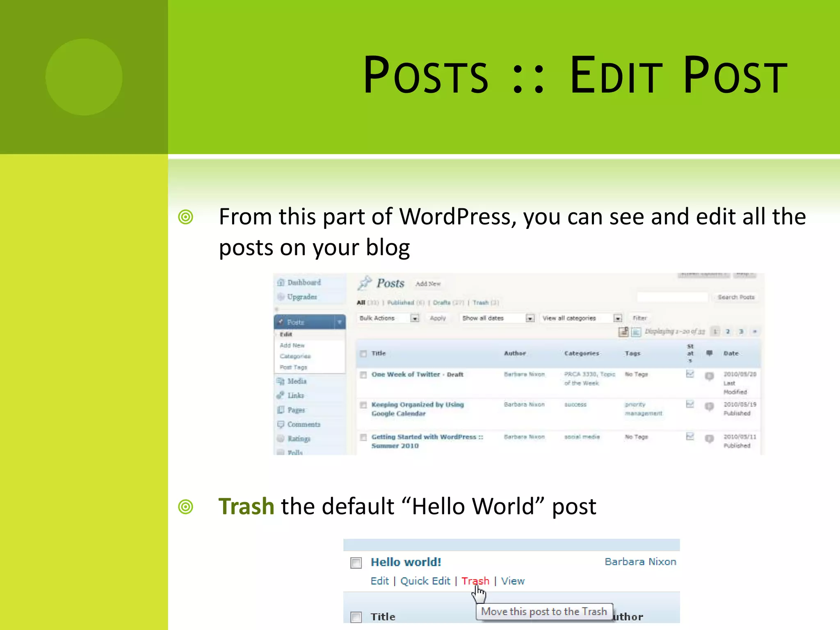This screenshot has width=840, height=630.
Task: Click the Posts pushpin icon in sidebar
Action: pyautogui.click(x=281, y=322)
